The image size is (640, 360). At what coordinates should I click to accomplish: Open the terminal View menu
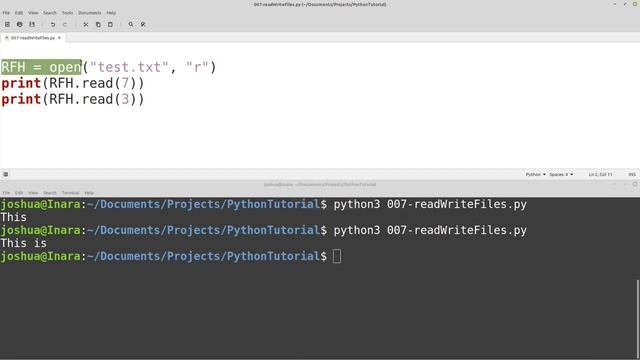tap(33, 193)
